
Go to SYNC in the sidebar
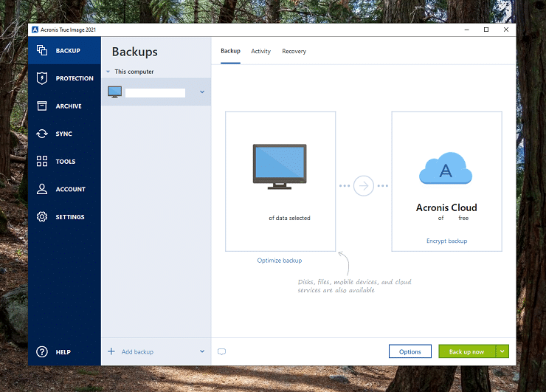(63, 134)
